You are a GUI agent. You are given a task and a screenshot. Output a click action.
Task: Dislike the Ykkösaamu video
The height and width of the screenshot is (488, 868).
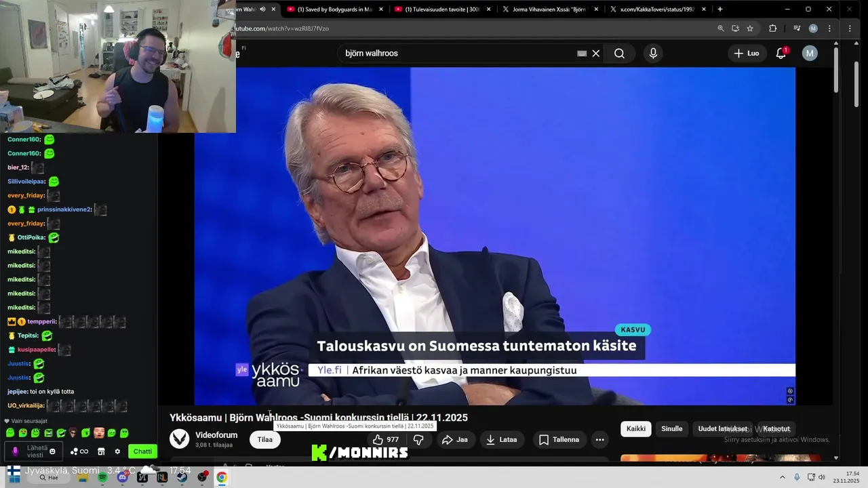coord(418,439)
